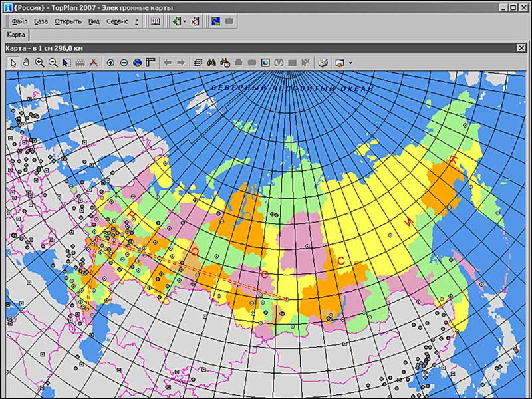Screen dimensions: 532x399
Task: Open the Сервис menu
Action: pos(117,21)
